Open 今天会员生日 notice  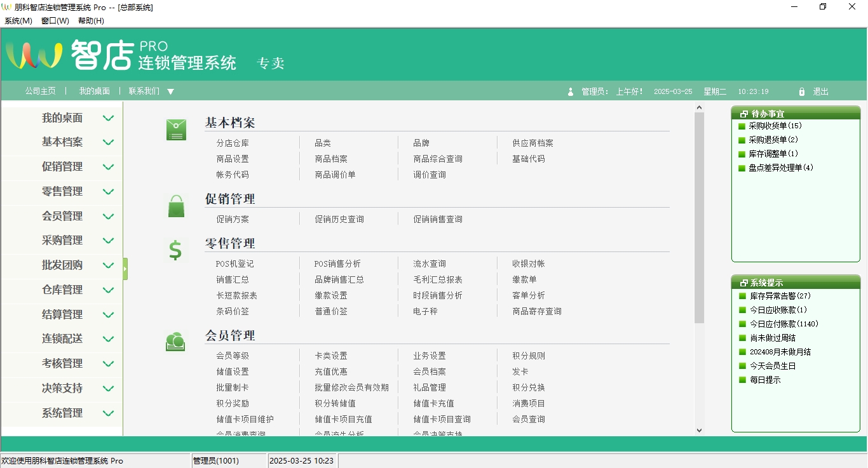point(773,366)
